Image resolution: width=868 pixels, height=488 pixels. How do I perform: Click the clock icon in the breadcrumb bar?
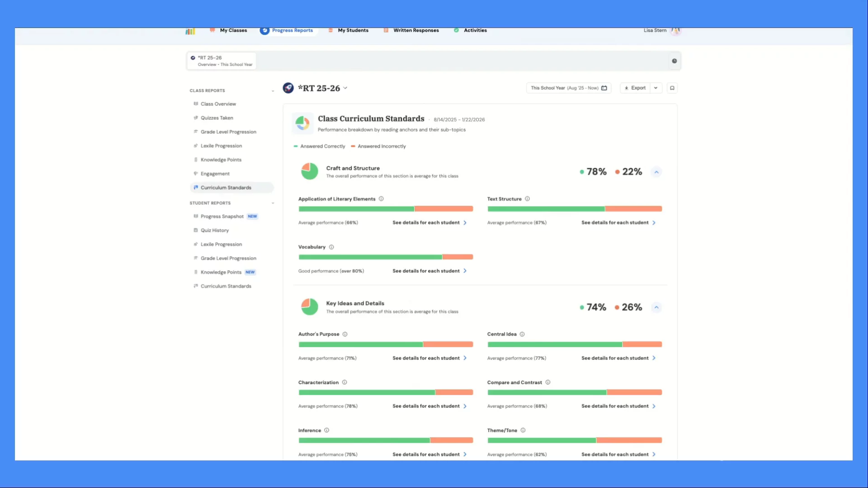coord(674,61)
